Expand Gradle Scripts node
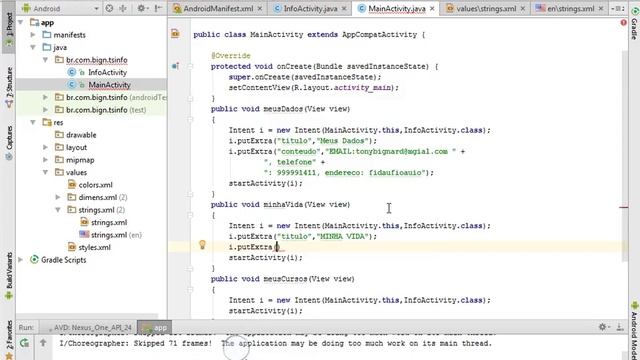Viewport: 640px width, 360px height. pyautogui.click(x=21, y=260)
